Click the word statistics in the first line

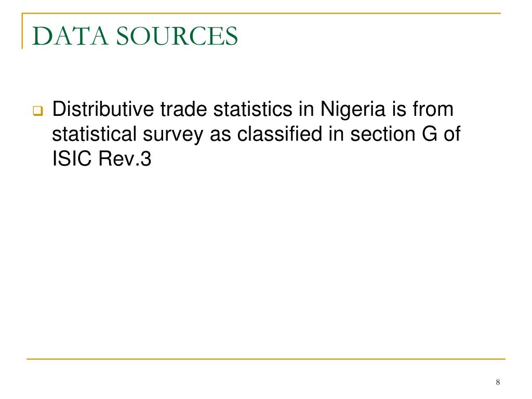252,109
